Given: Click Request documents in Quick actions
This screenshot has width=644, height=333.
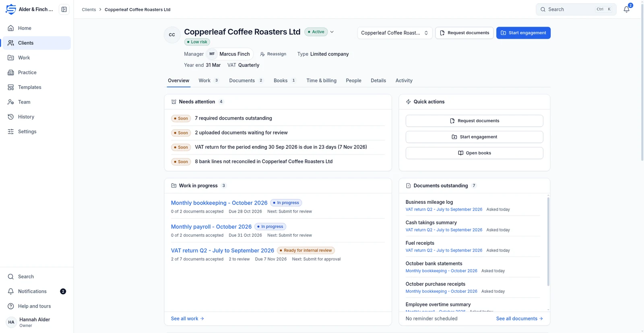Looking at the screenshot, I should [474, 121].
